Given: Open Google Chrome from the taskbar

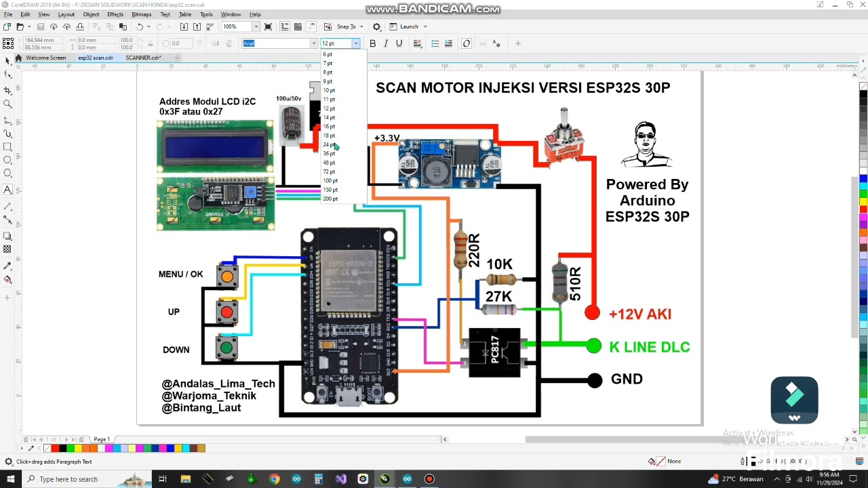Looking at the screenshot, I should [x=274, y=479].
